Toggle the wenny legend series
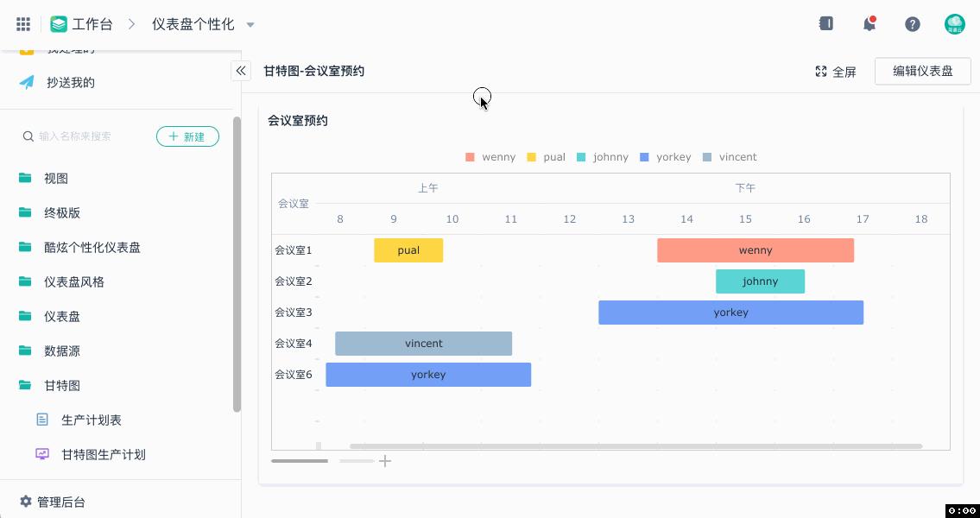This screenshot has width=980, height=518. 490,157
